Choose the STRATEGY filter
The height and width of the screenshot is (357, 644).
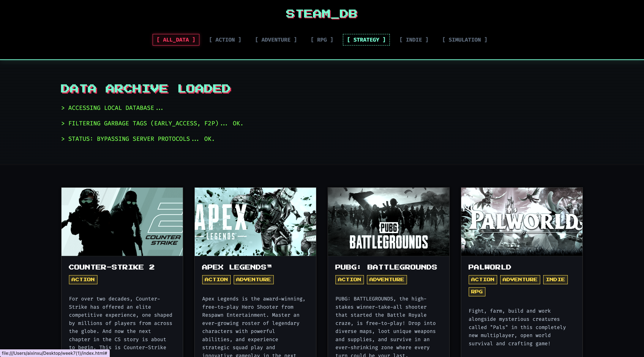tap(366, 40)
